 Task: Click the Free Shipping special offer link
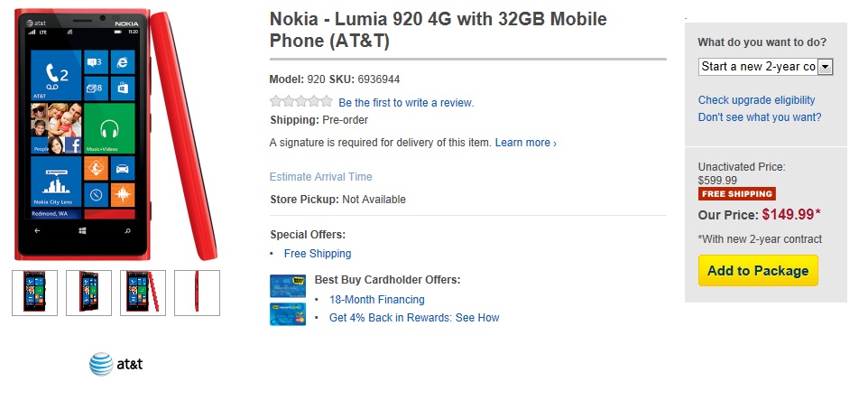point(318,254)
